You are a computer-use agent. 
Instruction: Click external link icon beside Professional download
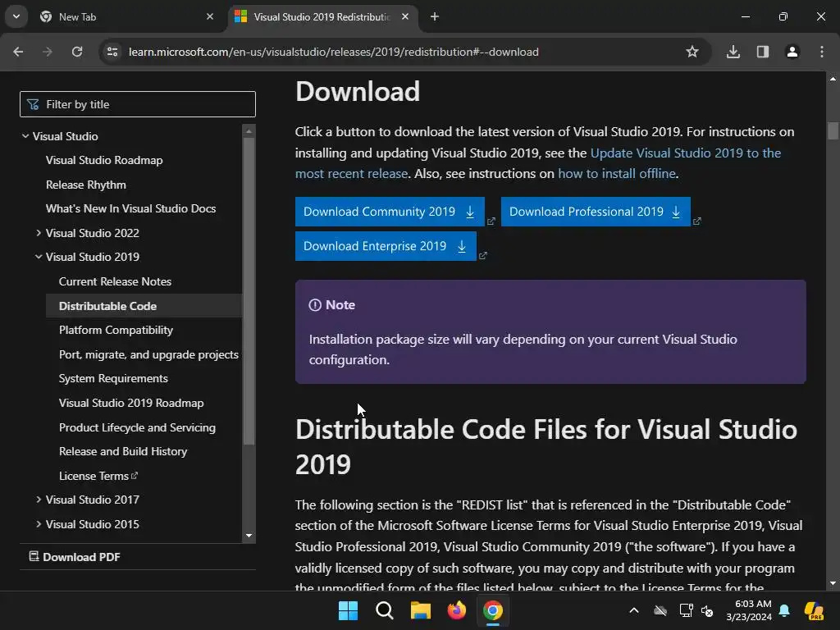(x=697, y=221)
